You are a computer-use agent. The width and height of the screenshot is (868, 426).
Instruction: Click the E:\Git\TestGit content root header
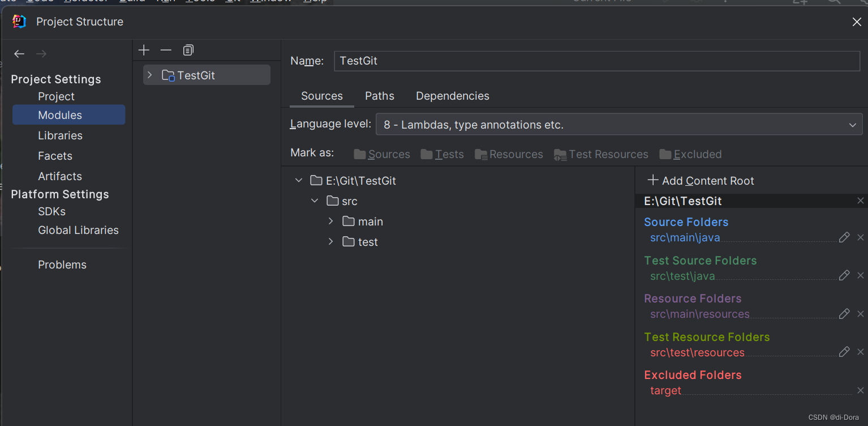point(683,201)
